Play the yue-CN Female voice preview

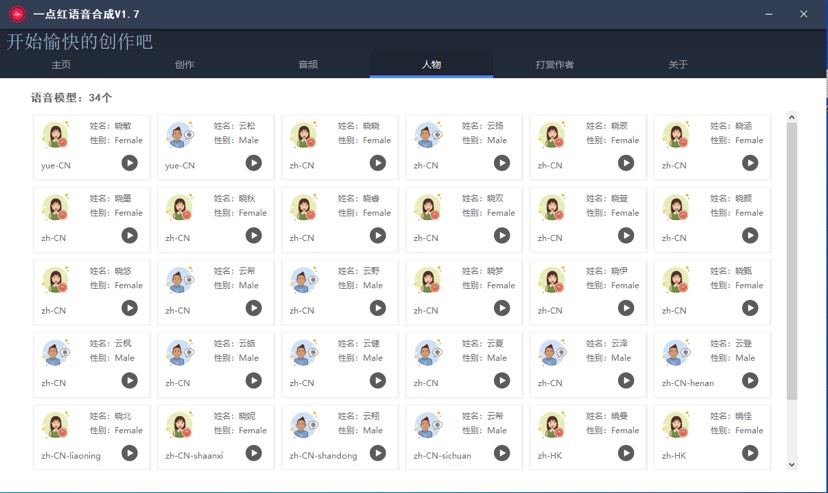(x=130, y=163)
